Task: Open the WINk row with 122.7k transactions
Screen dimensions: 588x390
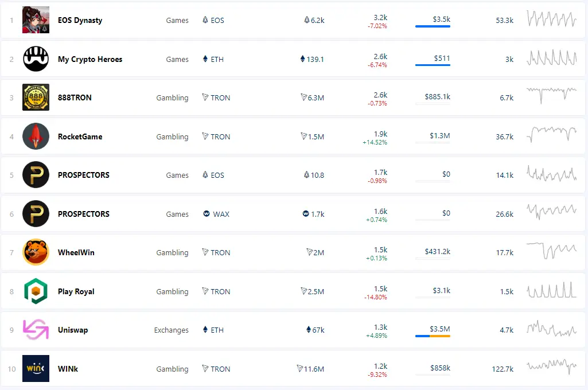Action: point(293,369)
